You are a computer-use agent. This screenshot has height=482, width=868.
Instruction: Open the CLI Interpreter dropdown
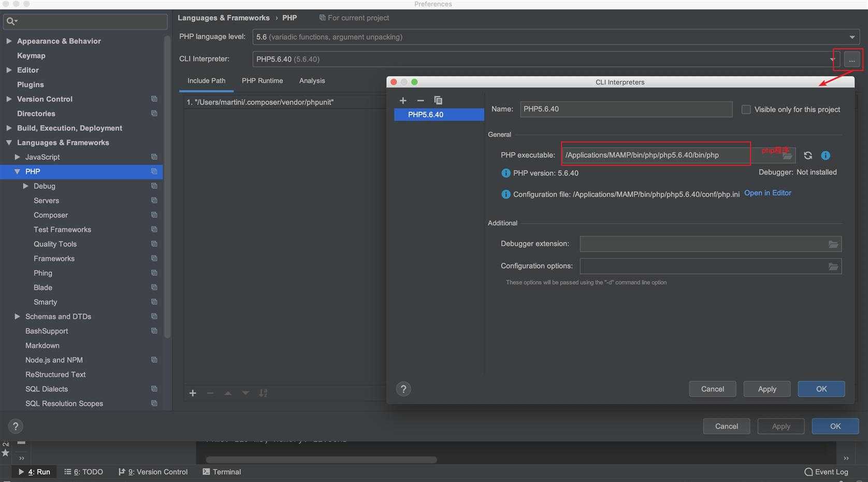(x=832, y=59)
